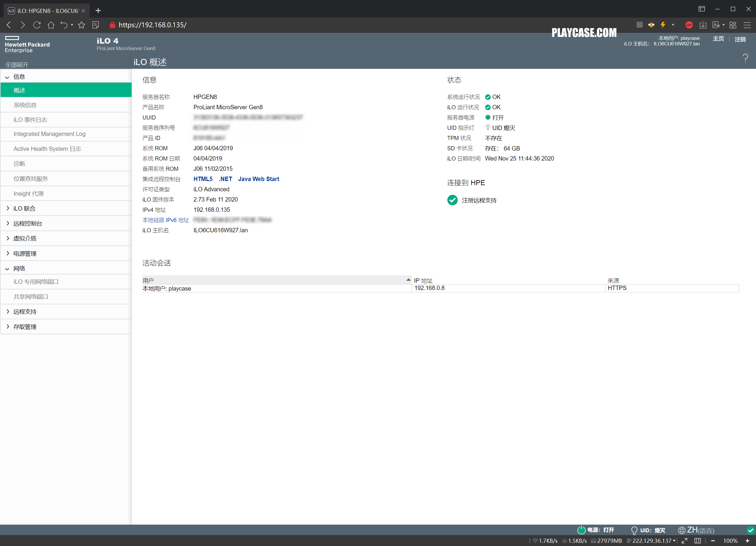Launch Java Web Start console
The height and width of the screenshot is (546, 756).
pyautogui.click(x=259, y=179)
